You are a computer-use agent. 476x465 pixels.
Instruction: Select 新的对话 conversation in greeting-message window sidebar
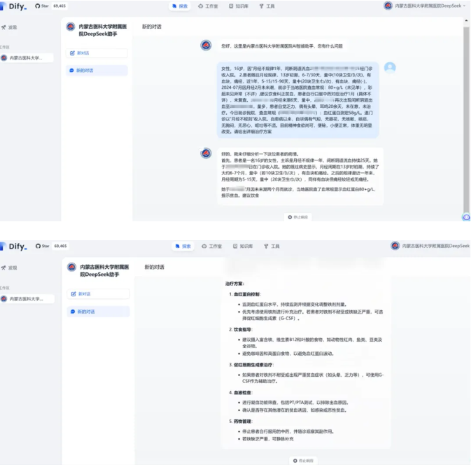click(x=97, y=71)
